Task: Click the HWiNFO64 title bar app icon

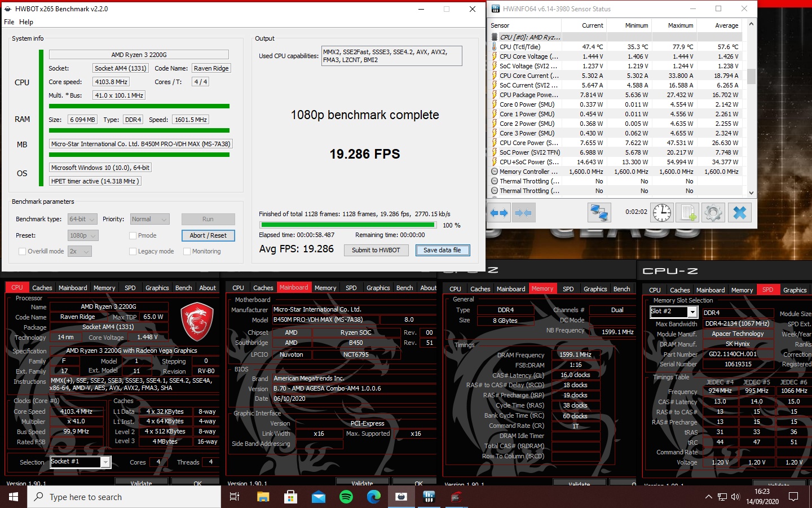Action: 496,9
